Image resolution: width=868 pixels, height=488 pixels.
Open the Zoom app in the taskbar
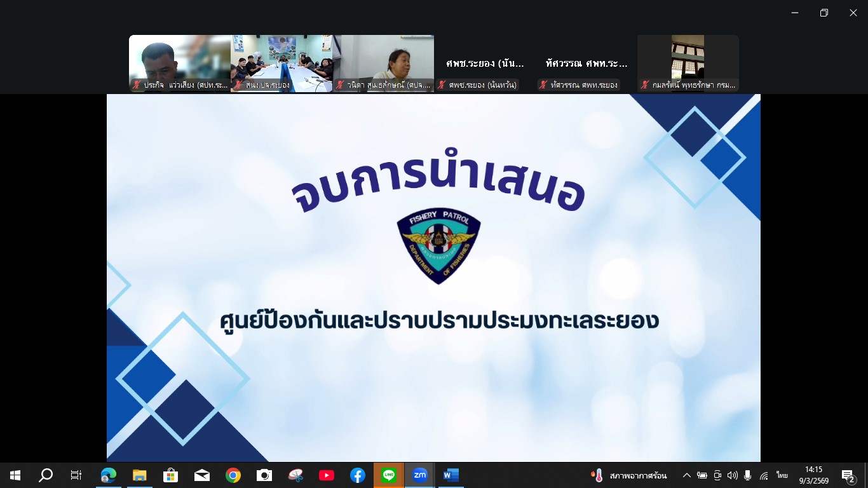(x=419, y=475)
